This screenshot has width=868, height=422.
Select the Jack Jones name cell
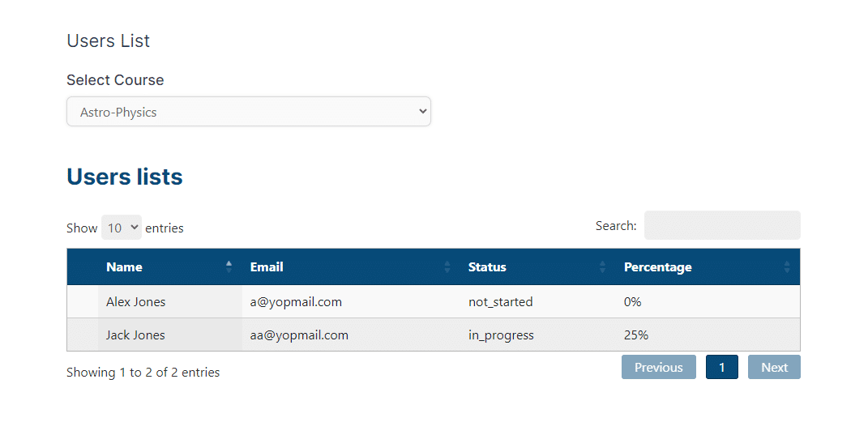click(170, 335)
